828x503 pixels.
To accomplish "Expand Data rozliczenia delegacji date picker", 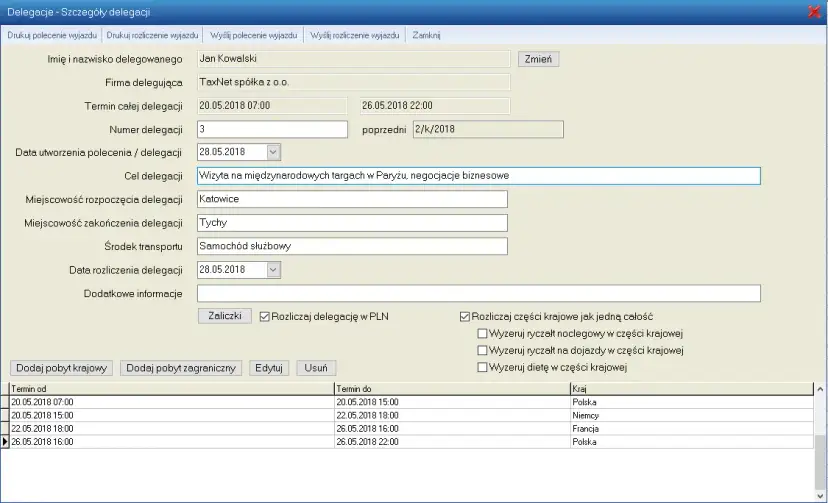I will [x=273, y=270].
